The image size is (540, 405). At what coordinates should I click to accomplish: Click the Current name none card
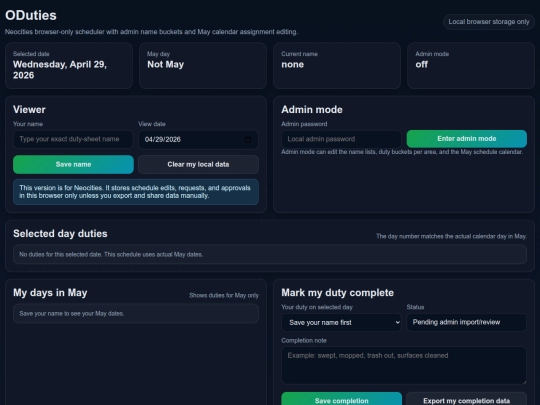[337, 65]
